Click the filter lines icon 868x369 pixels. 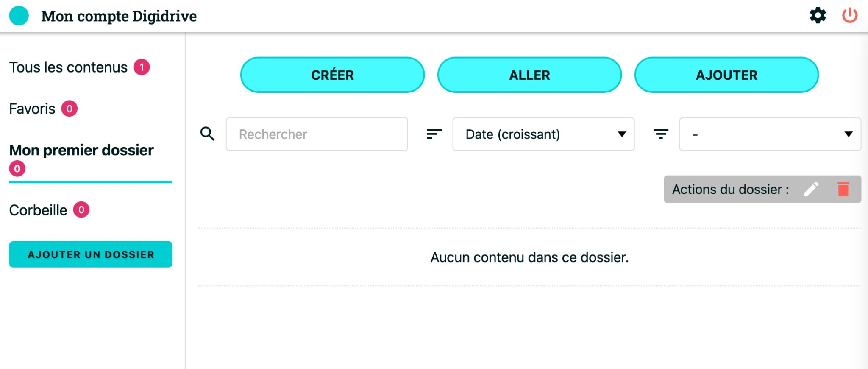tap(661, 134)
